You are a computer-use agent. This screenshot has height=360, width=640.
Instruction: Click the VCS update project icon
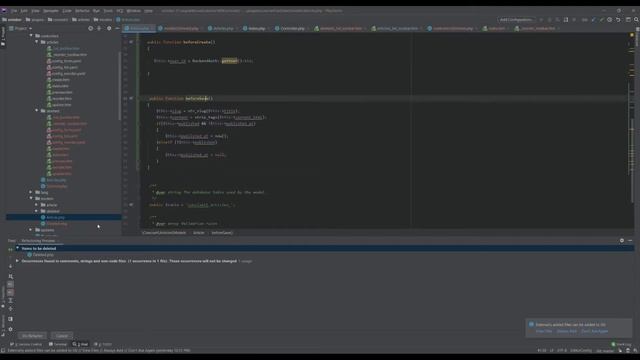[593, 20]
